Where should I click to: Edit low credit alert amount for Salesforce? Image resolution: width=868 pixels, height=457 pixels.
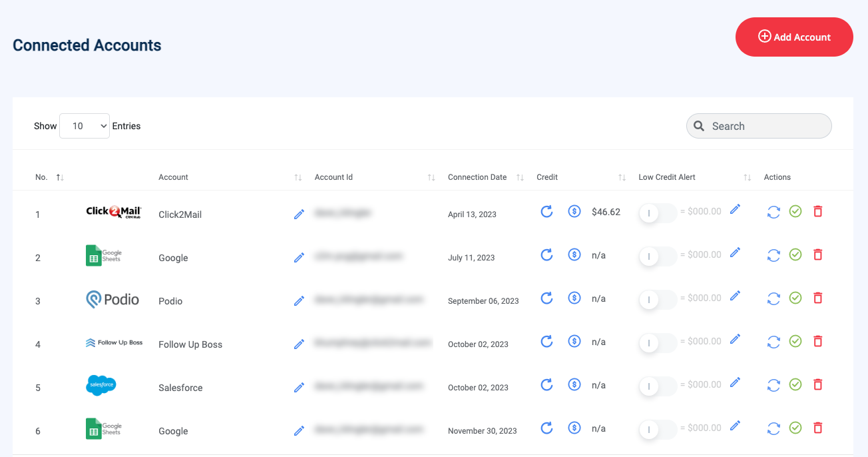tap(735, 382)
